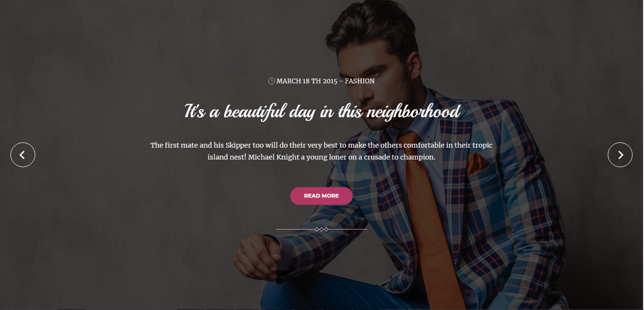Advance to the next slide arrow
The image size is (644, 310).
pos(620,155)
